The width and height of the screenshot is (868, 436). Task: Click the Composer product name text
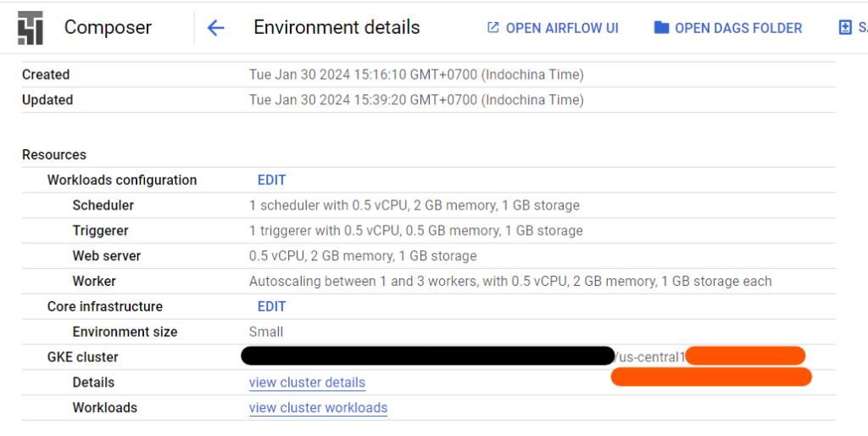(108, 27)
